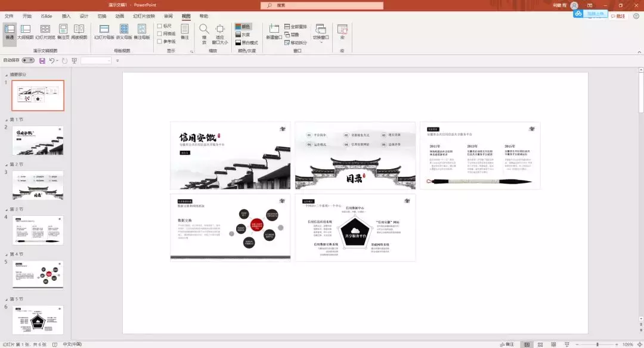This screenshot has height=348, width=644.
Task: Adjust the zoom slider in status bar
Action: (597, 344)
